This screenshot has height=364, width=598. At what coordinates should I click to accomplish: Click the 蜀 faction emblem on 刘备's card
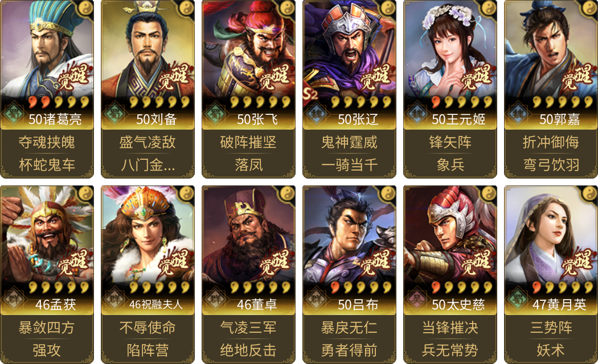(114, 113)
